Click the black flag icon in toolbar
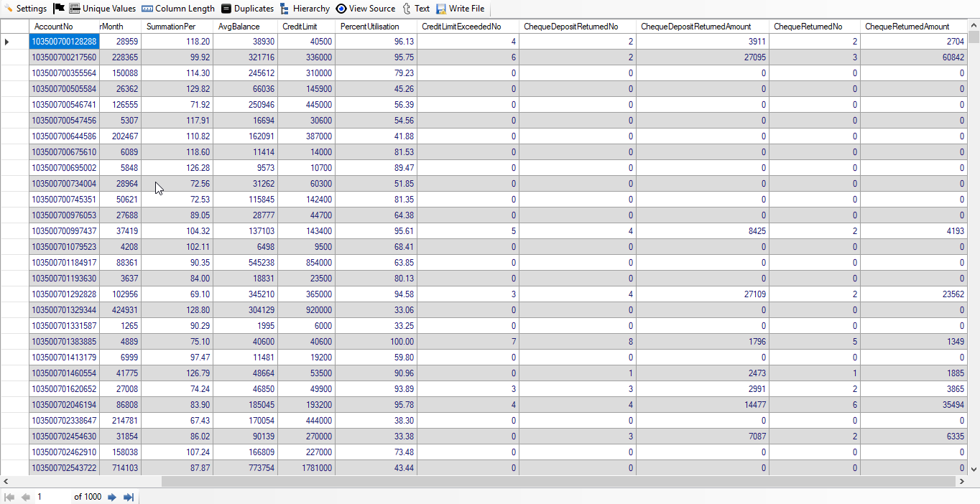The image size is (980, 504). coord(59,9)
